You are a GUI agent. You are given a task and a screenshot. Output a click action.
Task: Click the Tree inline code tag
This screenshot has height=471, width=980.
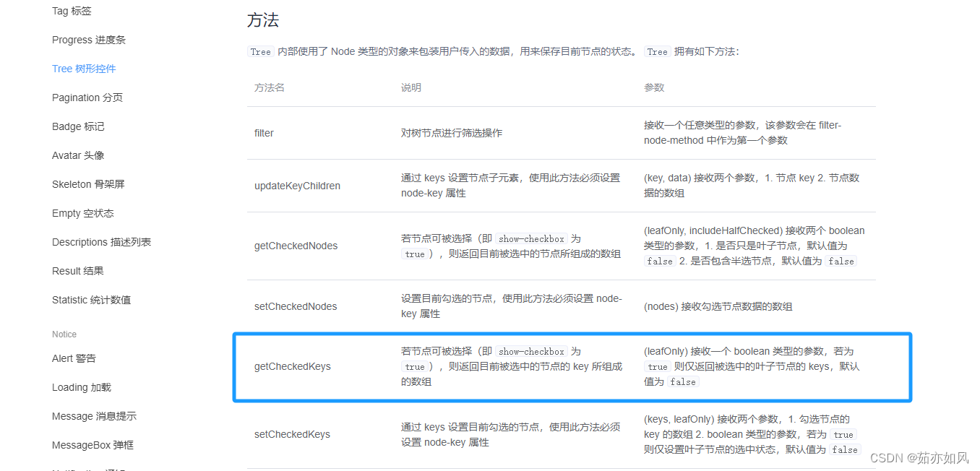[260, 51]
